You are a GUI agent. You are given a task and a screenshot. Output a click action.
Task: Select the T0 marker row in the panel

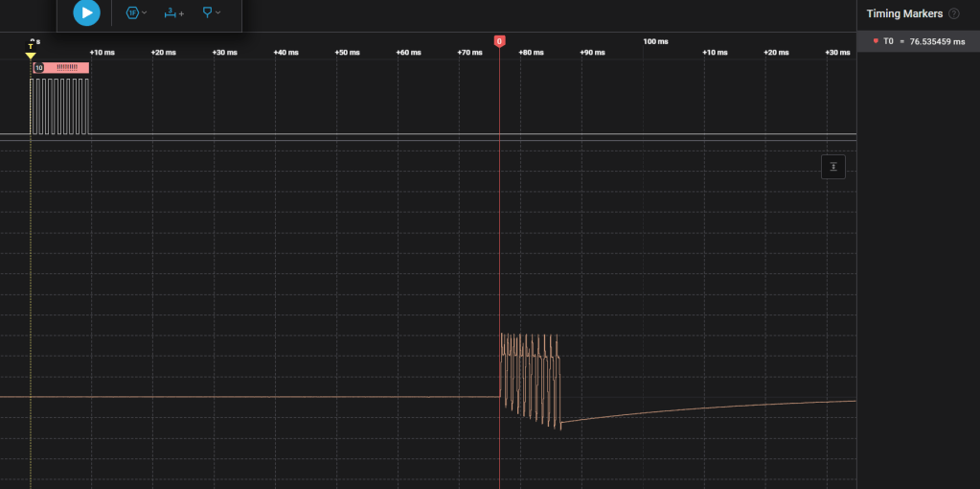tap(918, 41)
